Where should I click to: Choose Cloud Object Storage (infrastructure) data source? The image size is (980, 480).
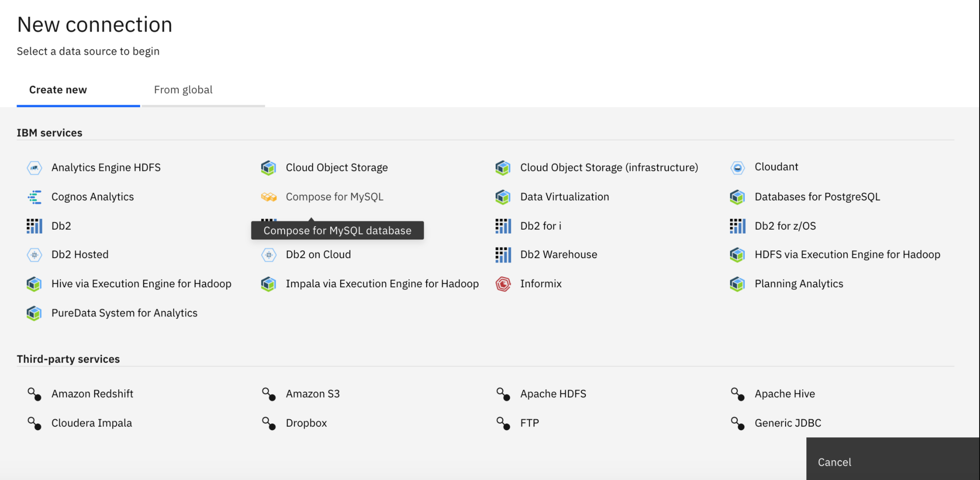tap(608, 168)
